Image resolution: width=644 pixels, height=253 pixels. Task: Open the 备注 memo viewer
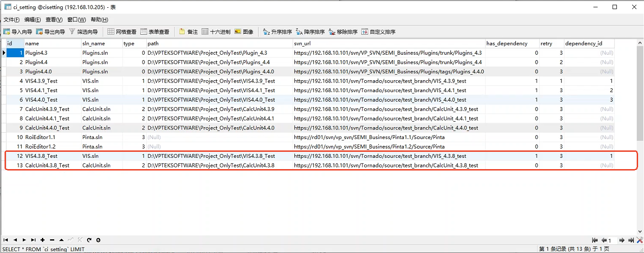click(x=189, y=32)
